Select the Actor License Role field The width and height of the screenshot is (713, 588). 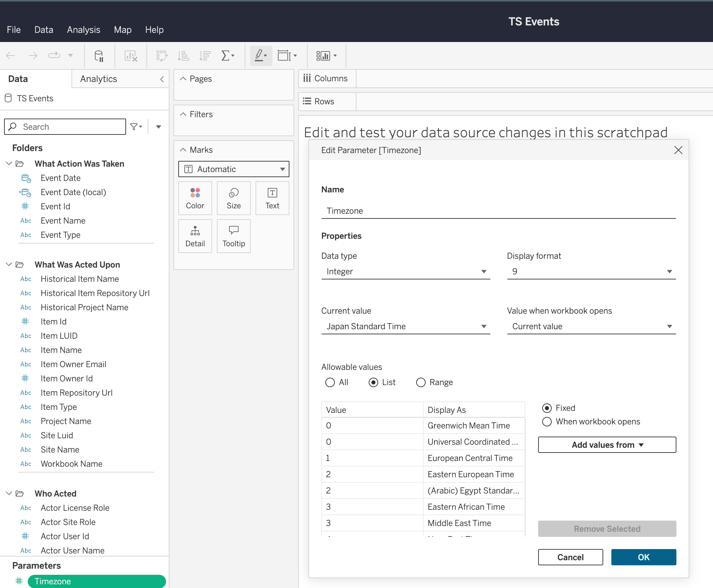(75, 508)
